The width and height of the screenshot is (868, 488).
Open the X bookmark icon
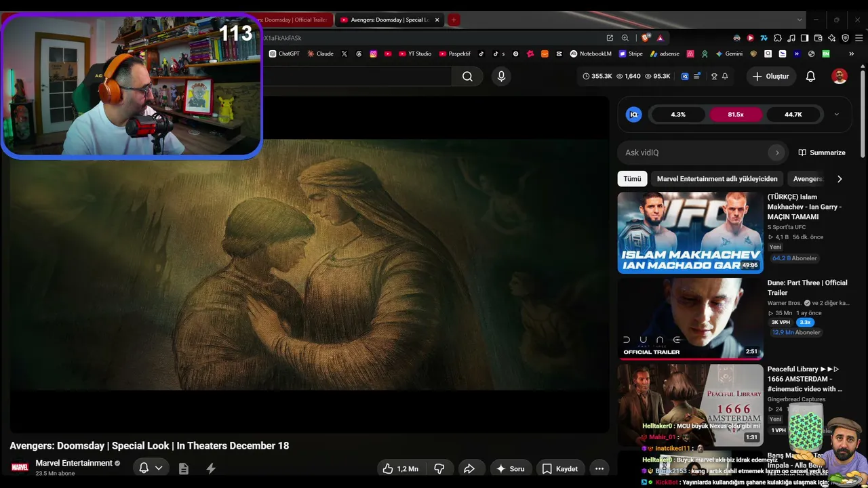[344, 54]
